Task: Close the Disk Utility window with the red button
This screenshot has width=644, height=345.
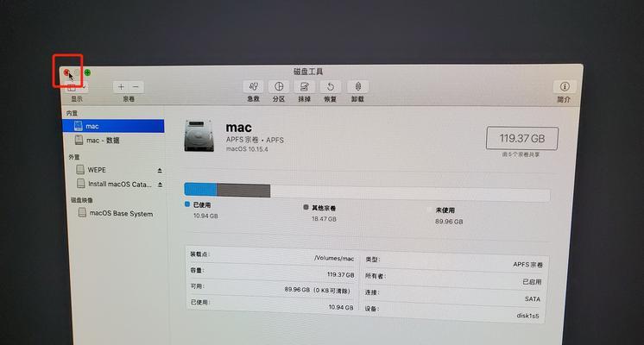Action: [66, 72]
